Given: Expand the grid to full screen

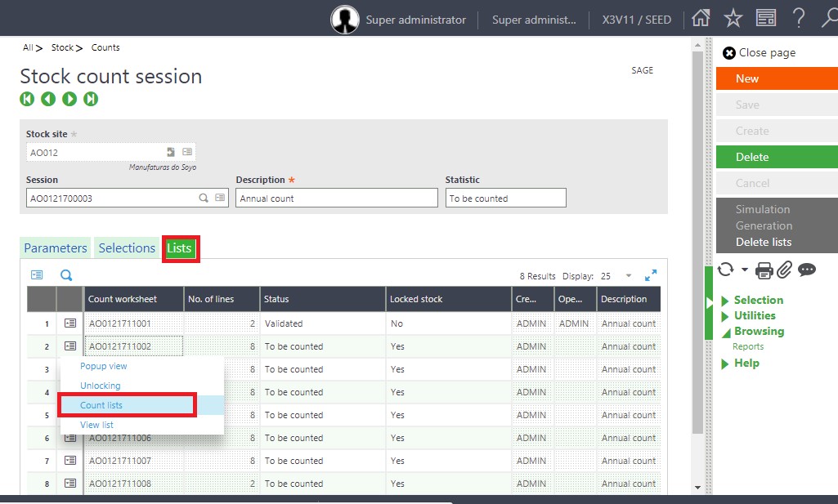Looking at the screenshot, I should 651,276.
